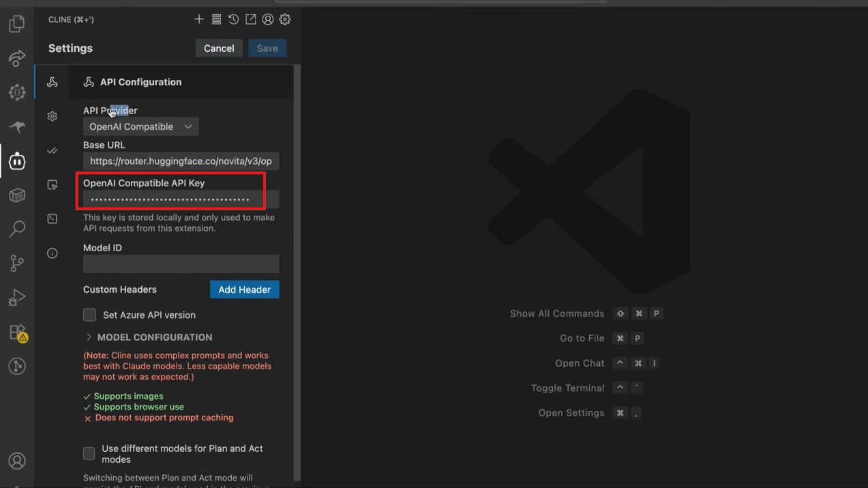This screenshot has height=488, width=868.
Task: Click the CLINE panel title
Action: (71, 20)
